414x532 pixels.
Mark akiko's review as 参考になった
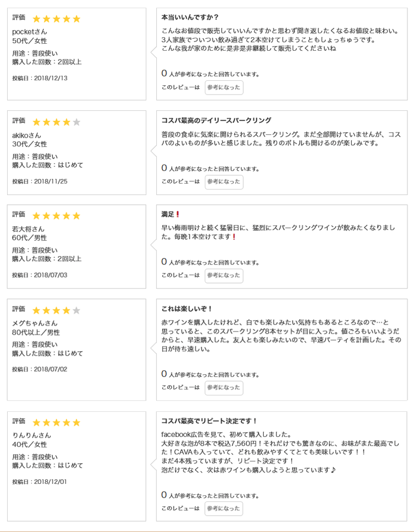tap(224, 182)
